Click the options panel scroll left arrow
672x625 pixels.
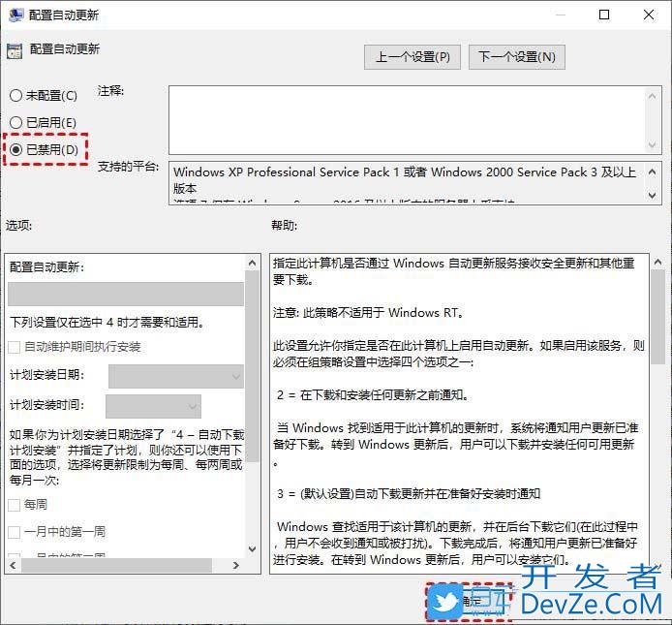13,565
